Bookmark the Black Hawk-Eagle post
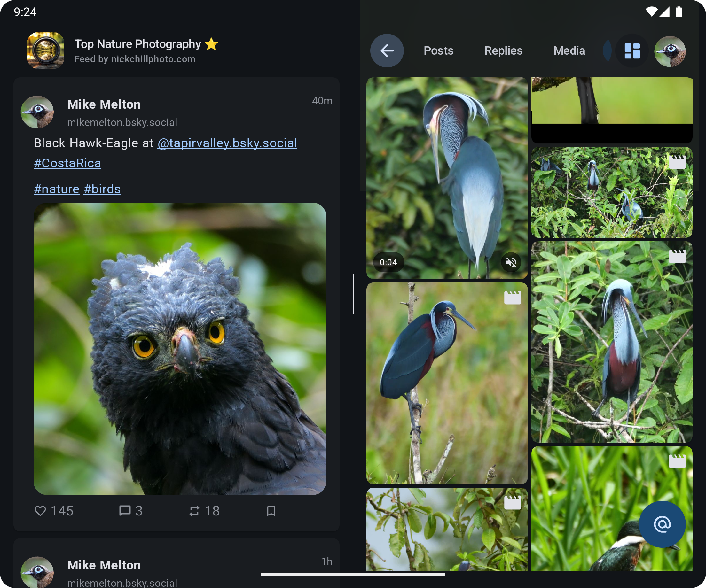Image resolution: width=706 pixels, height=588 pixels. click(271, 511)
